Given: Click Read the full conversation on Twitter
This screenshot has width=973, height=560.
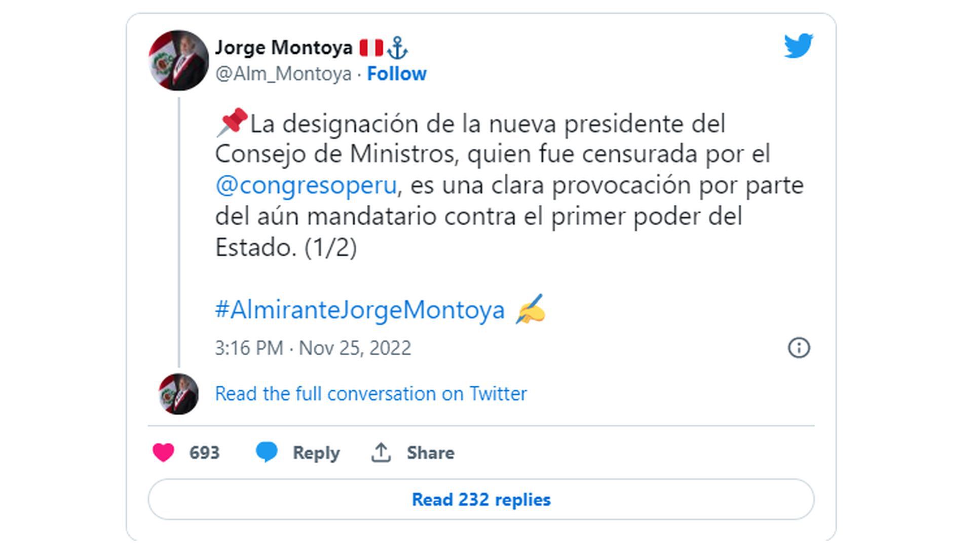Looking at the screenshot, I should tap(371, 393).
